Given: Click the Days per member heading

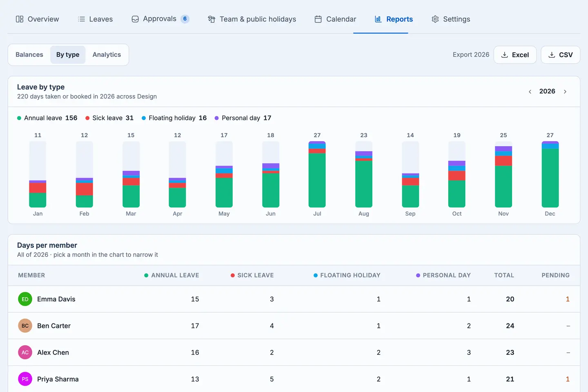Looking at the screenshot, I should (47, 245).
